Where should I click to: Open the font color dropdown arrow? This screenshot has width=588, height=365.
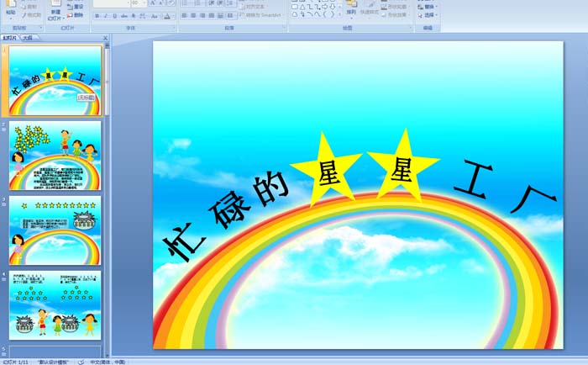tap(172, 16)
